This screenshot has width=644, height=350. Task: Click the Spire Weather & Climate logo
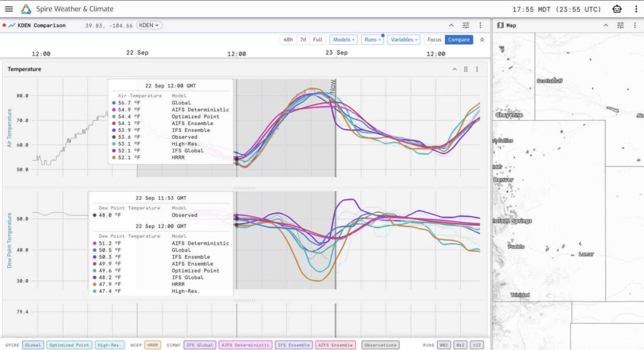click(x=26, y=9)
